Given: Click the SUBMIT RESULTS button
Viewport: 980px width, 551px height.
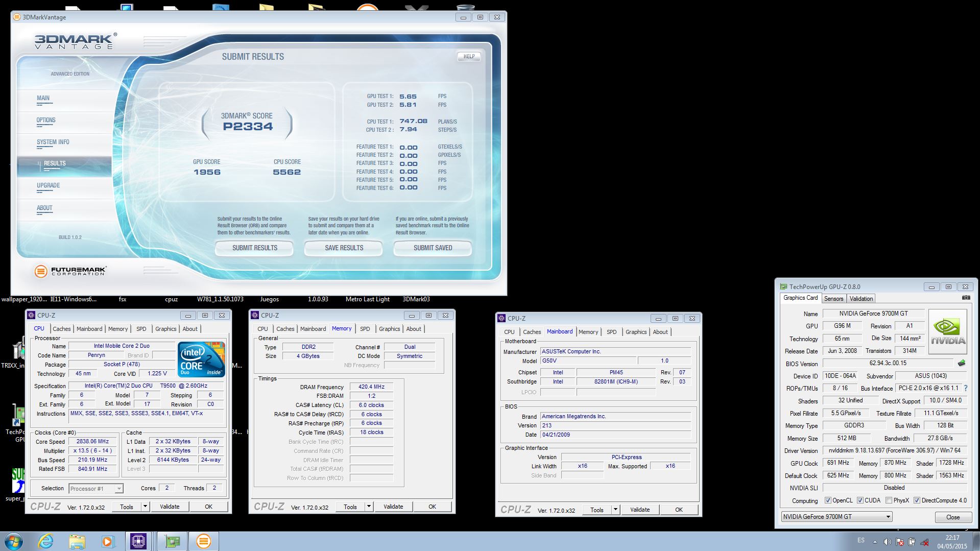Looking at the screenshot, I should pyautogui.click(x=254, y=248).
